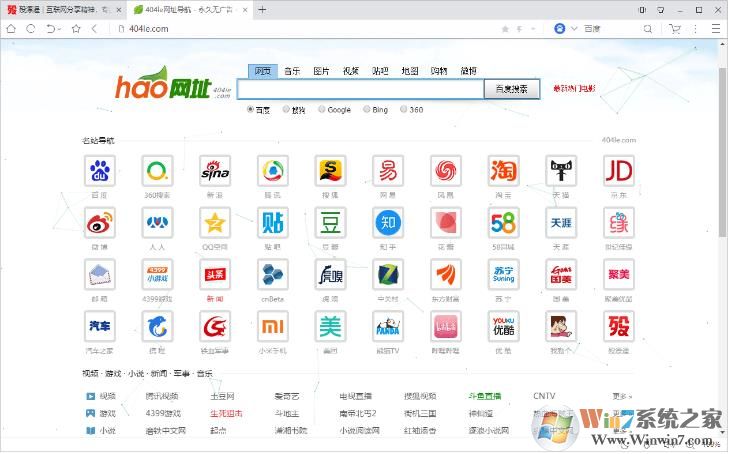Reload the page with refresh icon
Viewport: 729px width, 454px height.
[x=31, y=29]
